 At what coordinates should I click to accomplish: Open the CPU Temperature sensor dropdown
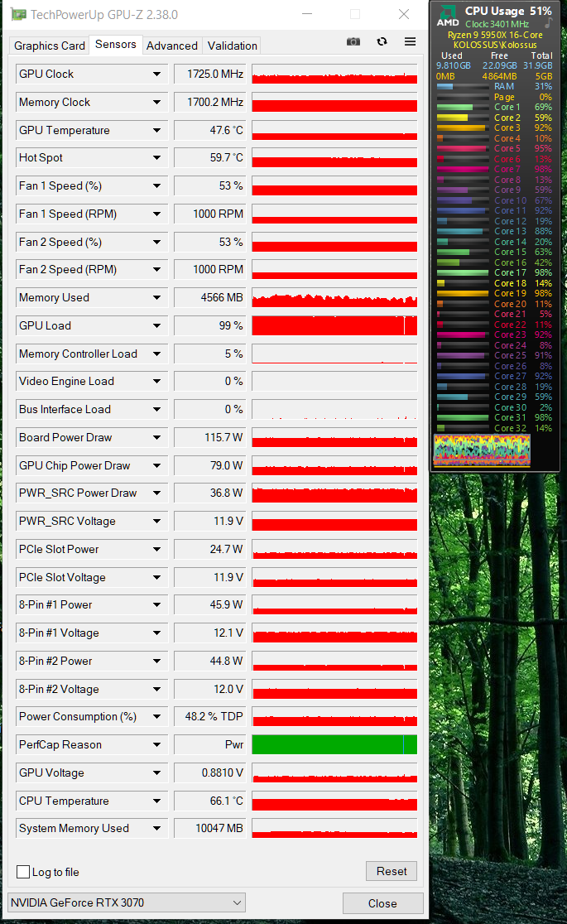pyautogui.click(x=156, y=801)
